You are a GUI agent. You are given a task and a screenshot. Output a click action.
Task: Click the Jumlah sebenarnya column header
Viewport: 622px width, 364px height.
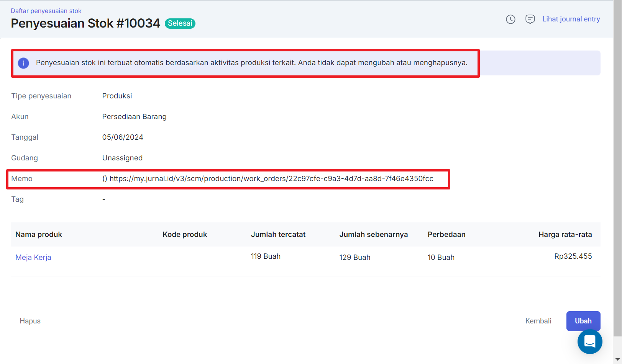click(373, 234)
